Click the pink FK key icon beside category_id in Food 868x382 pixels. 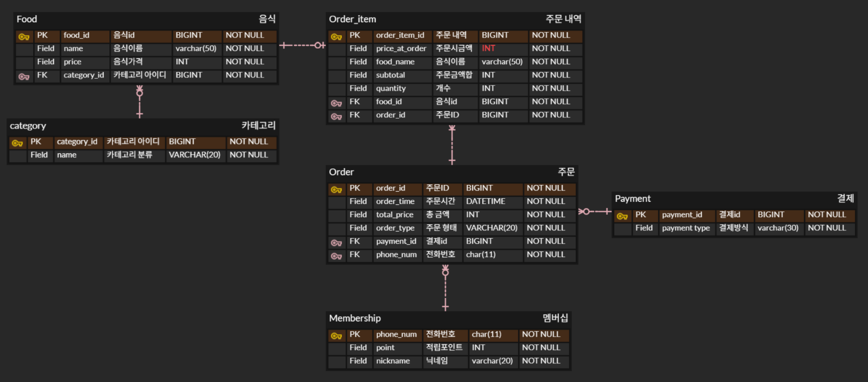tap(24, 76)
